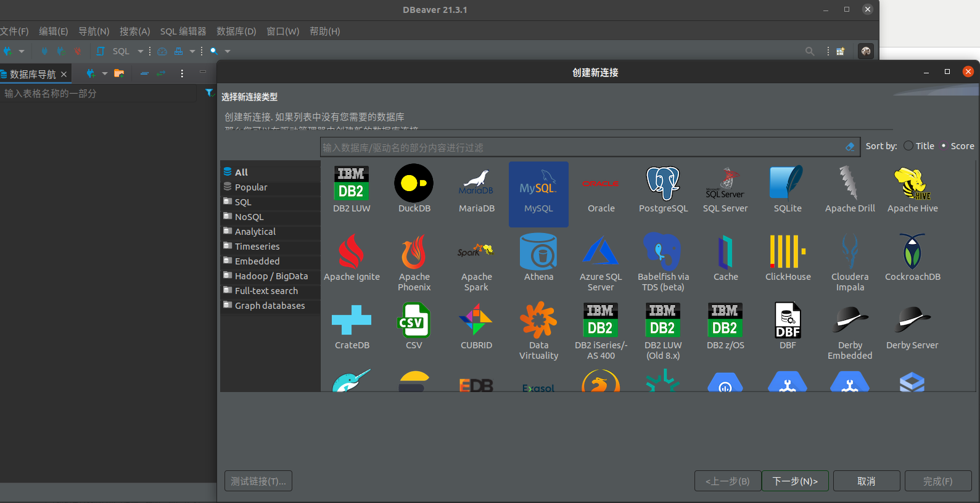This screenshot has width=980, height=503.
Task: Expand new connection dropdown in navigator panel
Action: [105, 73]
